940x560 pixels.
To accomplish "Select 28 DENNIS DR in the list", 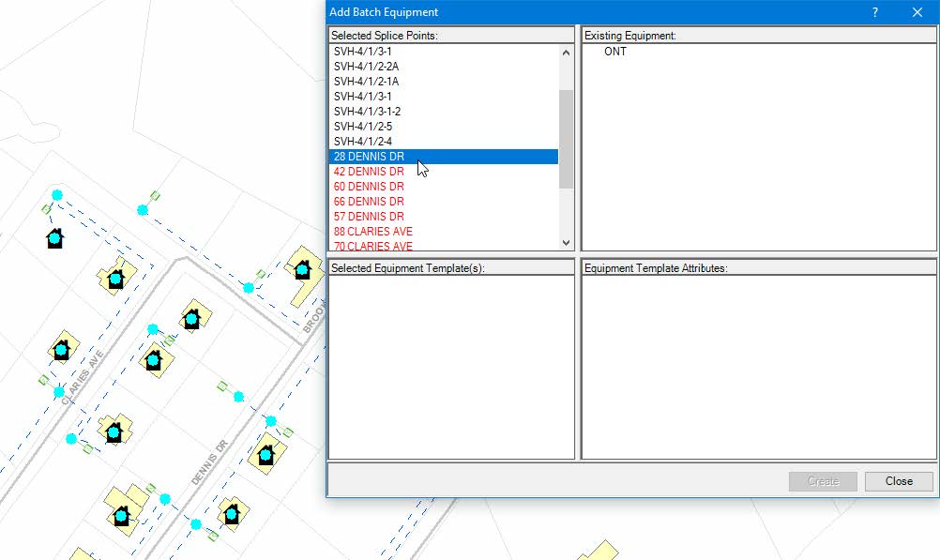I will 444,157.
